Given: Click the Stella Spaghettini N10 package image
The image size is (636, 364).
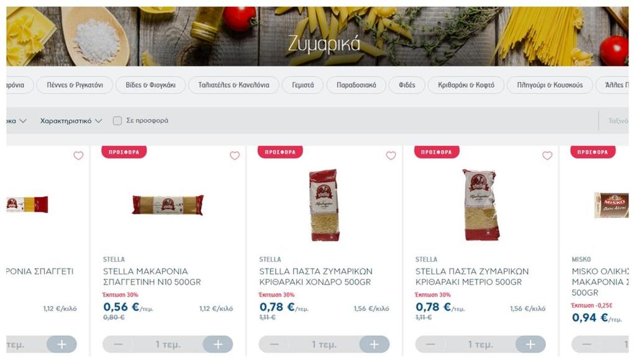Looking at the screenshot, I should [x=168, y=204].
